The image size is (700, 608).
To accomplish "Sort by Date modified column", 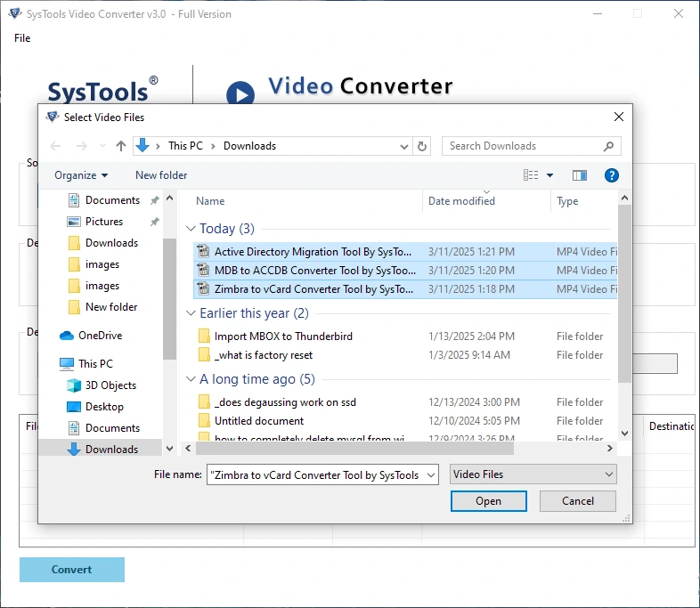I will [461, 201].
